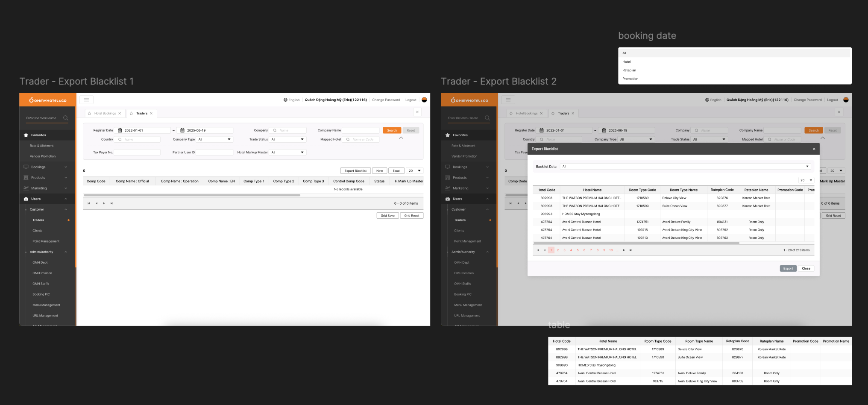This screenshot has height=405, width=868.
Task: Open the user avatar icon in Blacklist 1 frame
Action: click(424, 100)
